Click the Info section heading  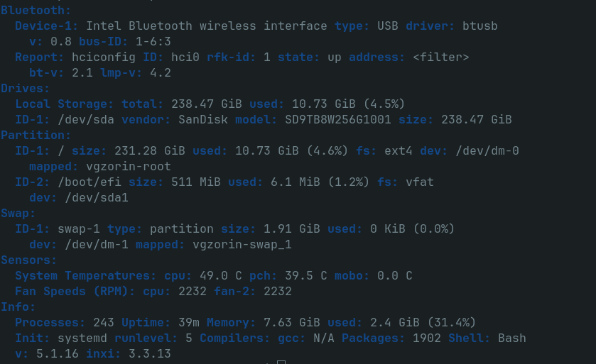pos(18,307)
